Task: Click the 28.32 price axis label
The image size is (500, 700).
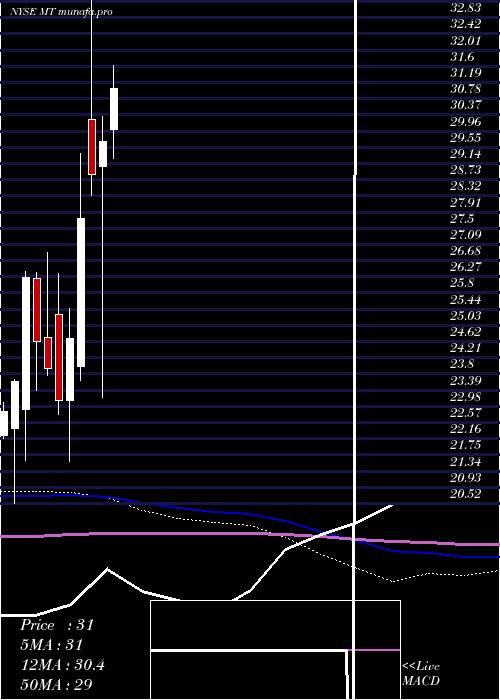Action: point(466,186)
